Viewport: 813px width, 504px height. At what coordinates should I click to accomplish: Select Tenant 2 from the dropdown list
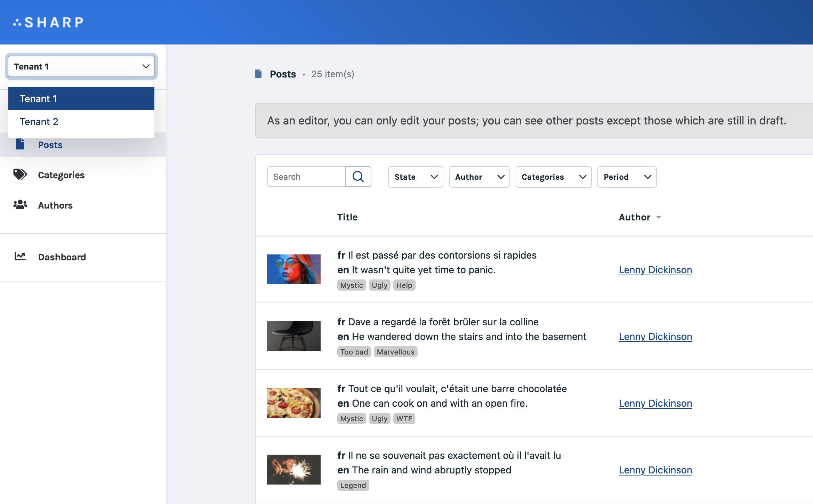coord(39,122)
